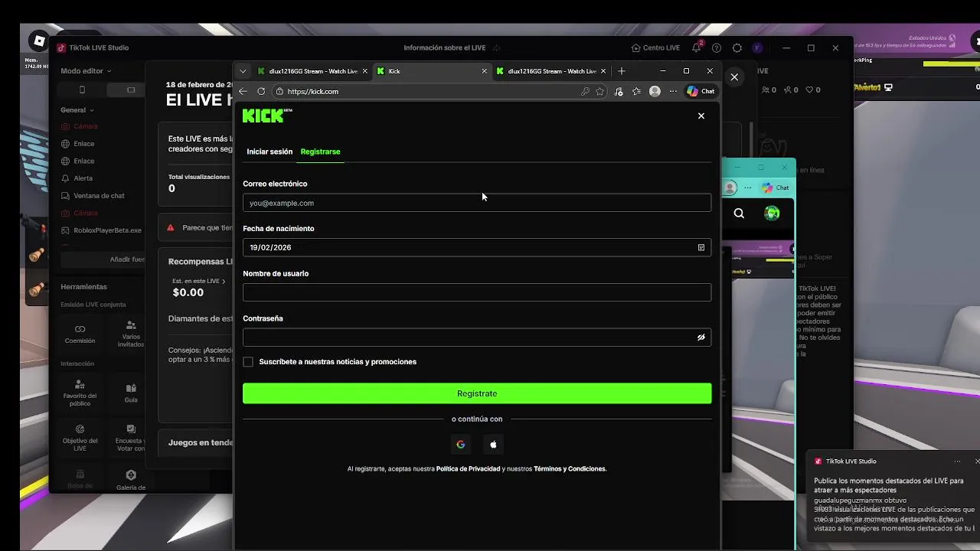Click the Fecha de nacimiento field
Image resolution: width=980 pixels, height=551 pixels.
[477, 247]
